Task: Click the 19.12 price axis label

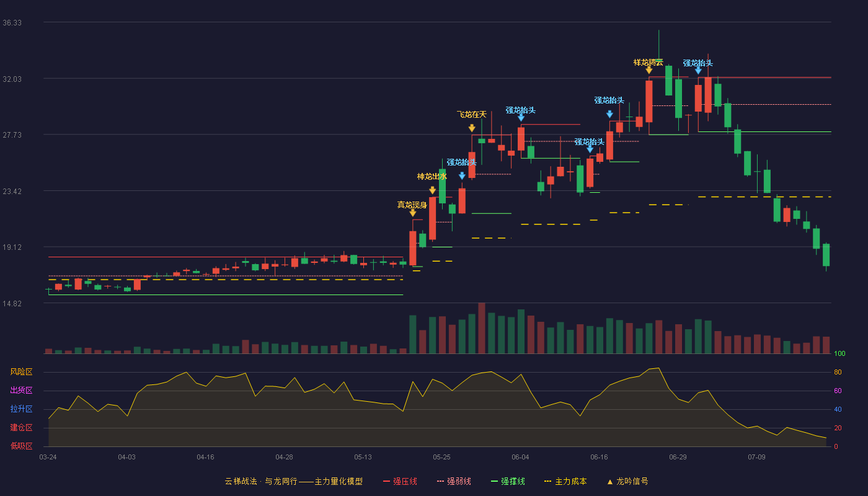Action: click(x=12, y=247)
